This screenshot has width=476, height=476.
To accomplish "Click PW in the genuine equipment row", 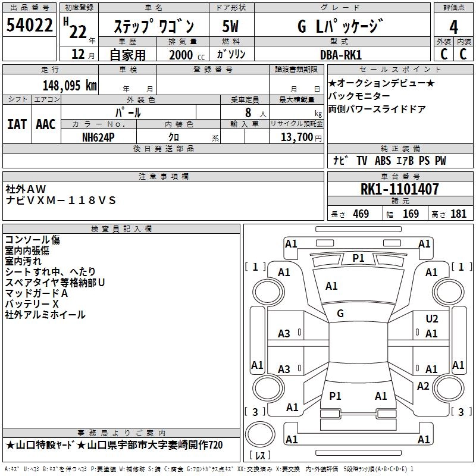I will (440, 161).
